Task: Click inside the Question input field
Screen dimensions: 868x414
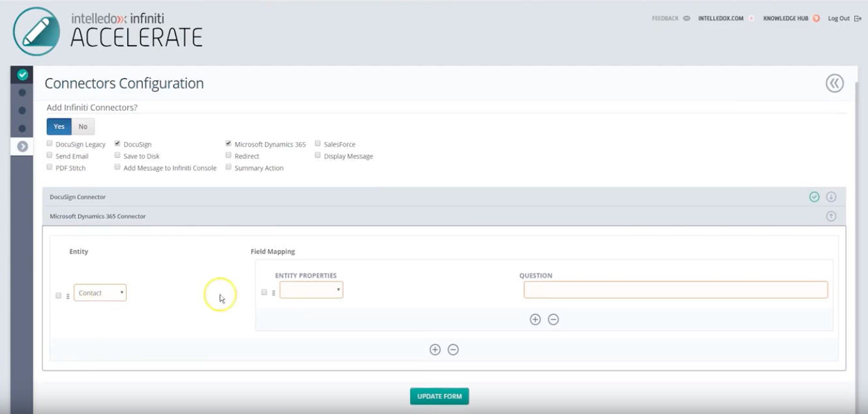Action: click(x=676, y=289)
